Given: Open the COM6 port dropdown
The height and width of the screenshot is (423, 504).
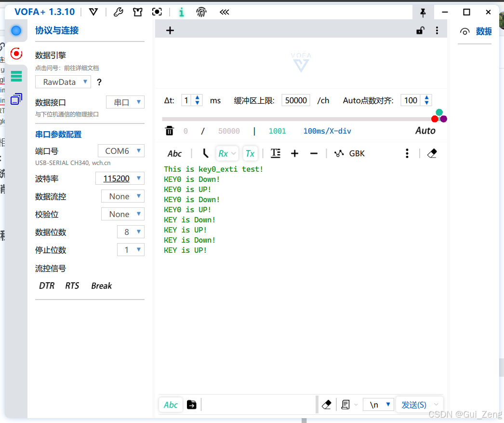Looking at the screenshot, I should 121,151.
